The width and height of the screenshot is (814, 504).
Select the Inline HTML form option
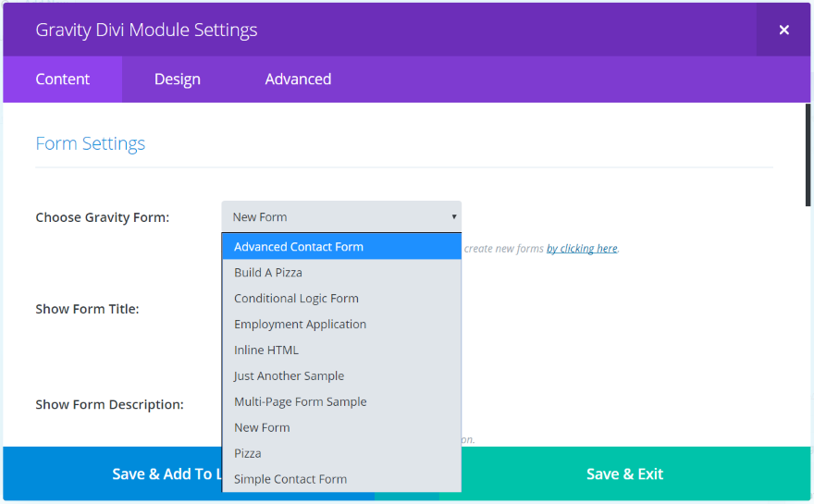tap(266, 350)
